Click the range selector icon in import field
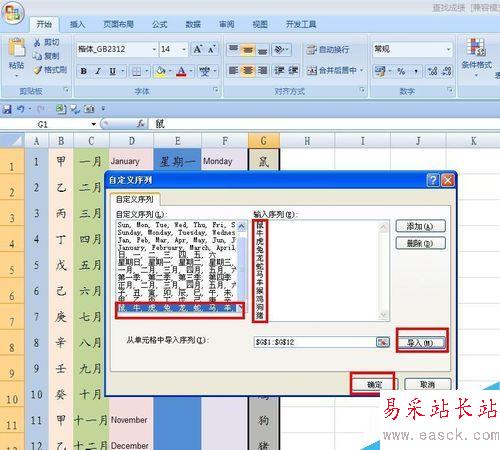Screen dimensions: 500x450 tap(383, 342)
